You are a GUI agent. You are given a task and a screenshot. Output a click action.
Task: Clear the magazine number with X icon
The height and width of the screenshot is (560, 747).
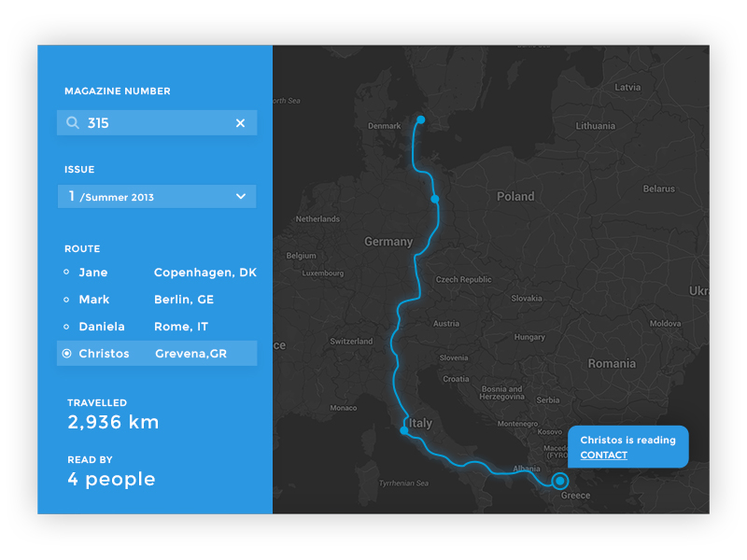tap(240, 123)
